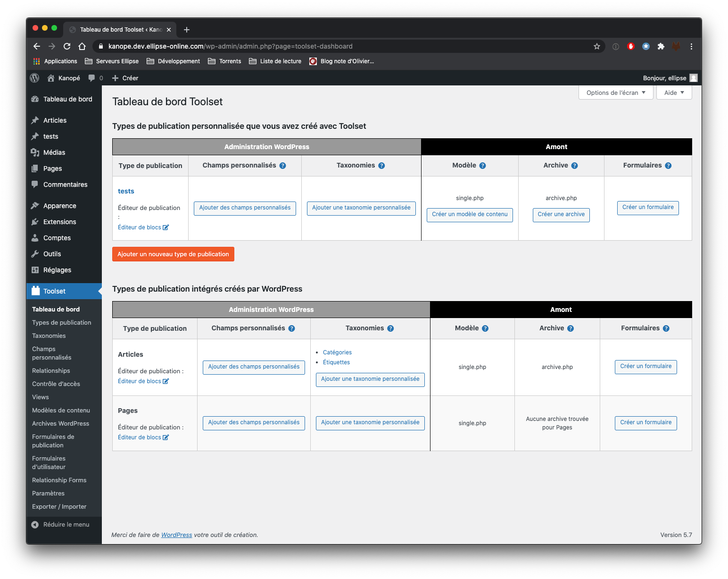
Task: Open the Catégories taxonomy link
Action: pyautogui.click(x=337, y=352)
